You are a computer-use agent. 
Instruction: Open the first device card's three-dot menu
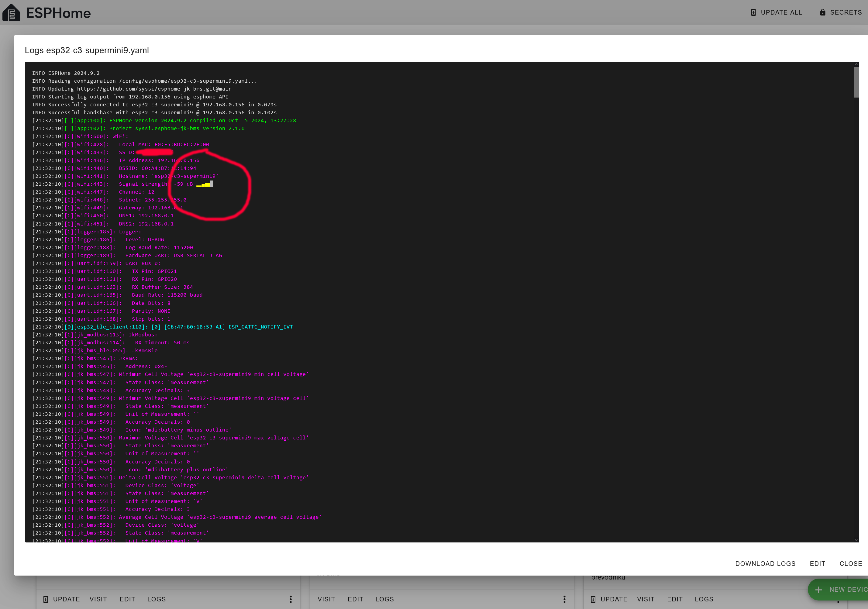click(291, 599)
